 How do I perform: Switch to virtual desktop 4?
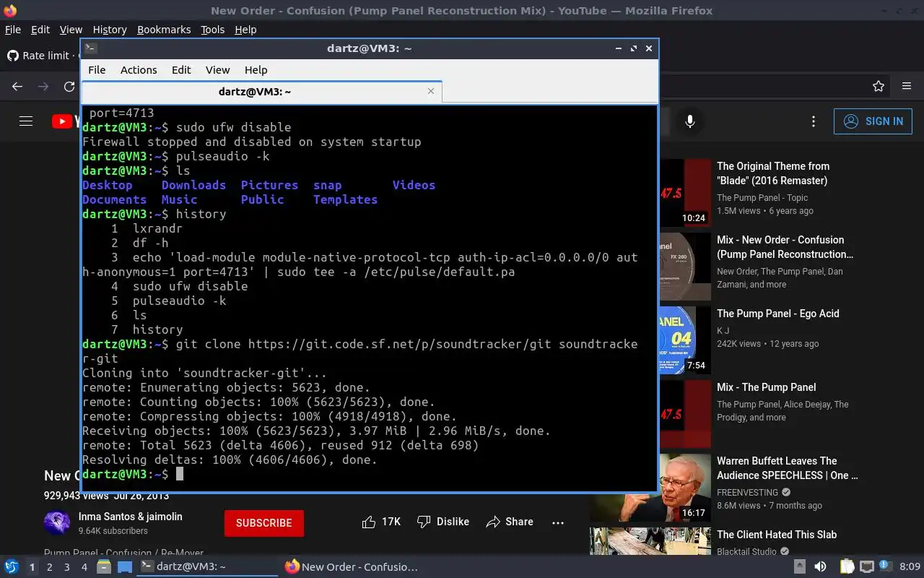point(84,567)
